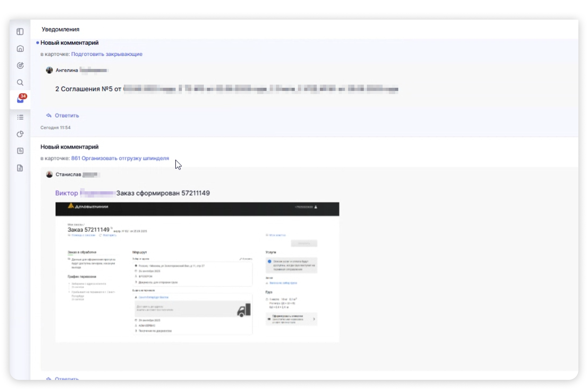This screenshot has width=588, height=392.
Task: Click reply arrow icon beside first Ответить
Action: point(49,116)
